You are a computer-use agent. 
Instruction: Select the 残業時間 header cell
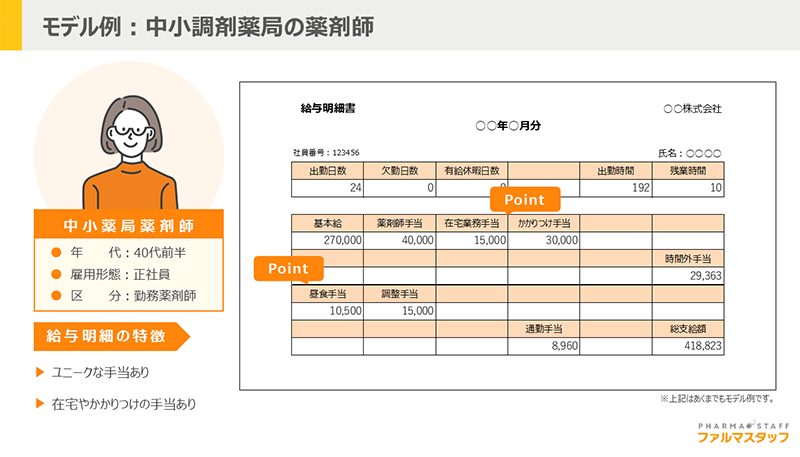click(688, 170)
